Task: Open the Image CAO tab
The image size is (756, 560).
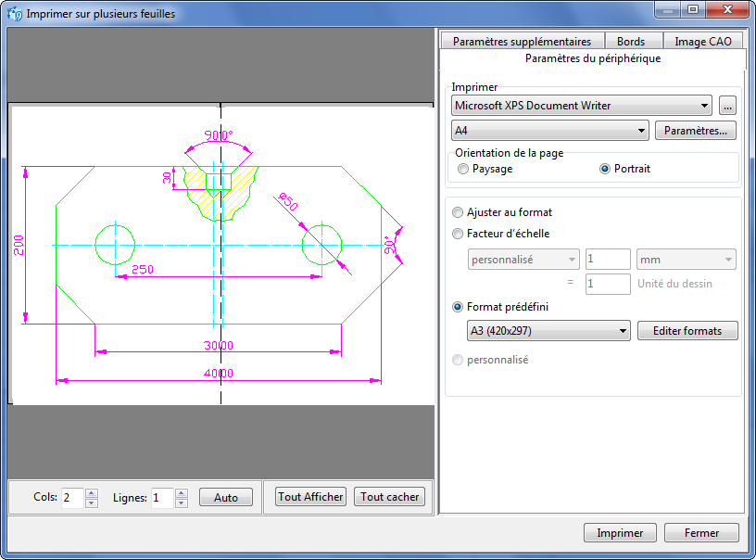Action: point(703,42)
